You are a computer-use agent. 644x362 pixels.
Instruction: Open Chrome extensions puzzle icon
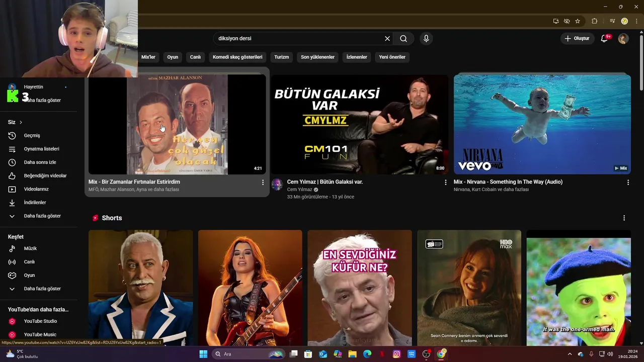click(595, 21)
